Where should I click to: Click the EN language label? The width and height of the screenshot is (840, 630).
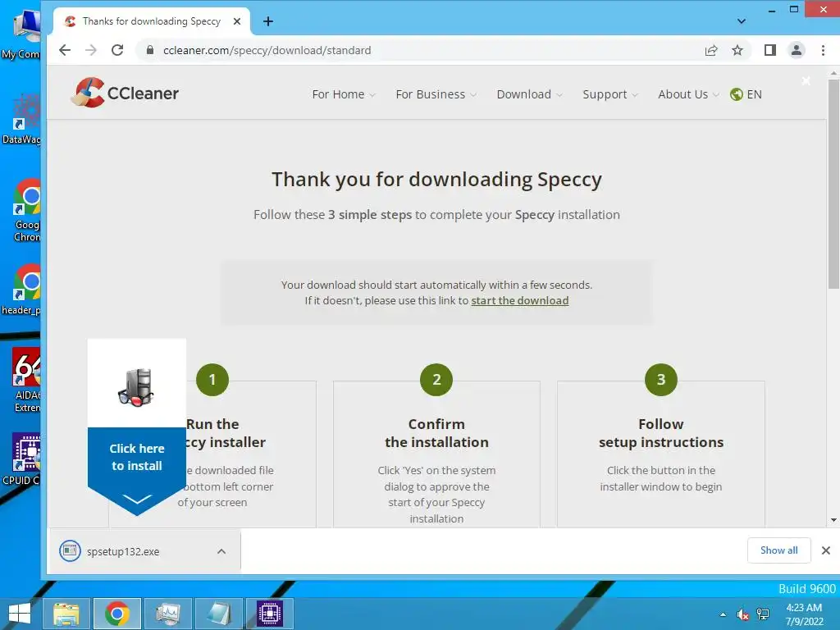[755, 94]
